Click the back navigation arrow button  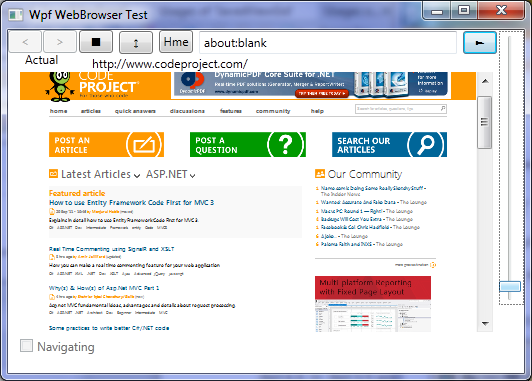(25, 42)
